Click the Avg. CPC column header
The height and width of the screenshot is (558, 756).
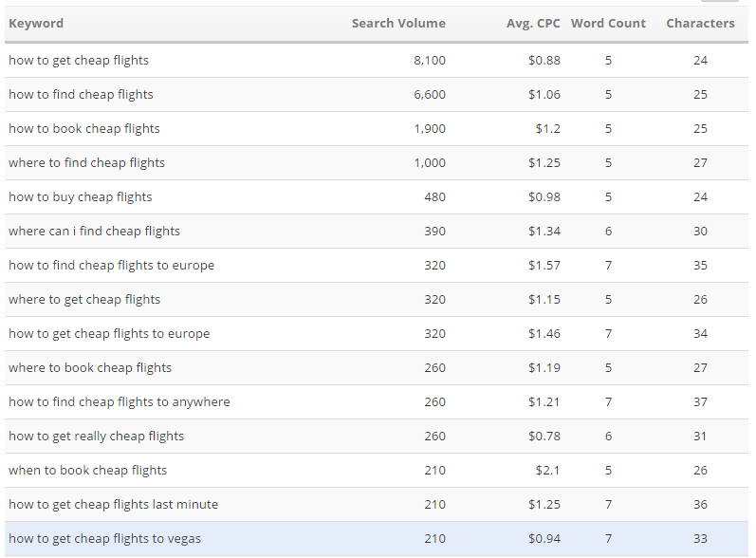point(533,24)
